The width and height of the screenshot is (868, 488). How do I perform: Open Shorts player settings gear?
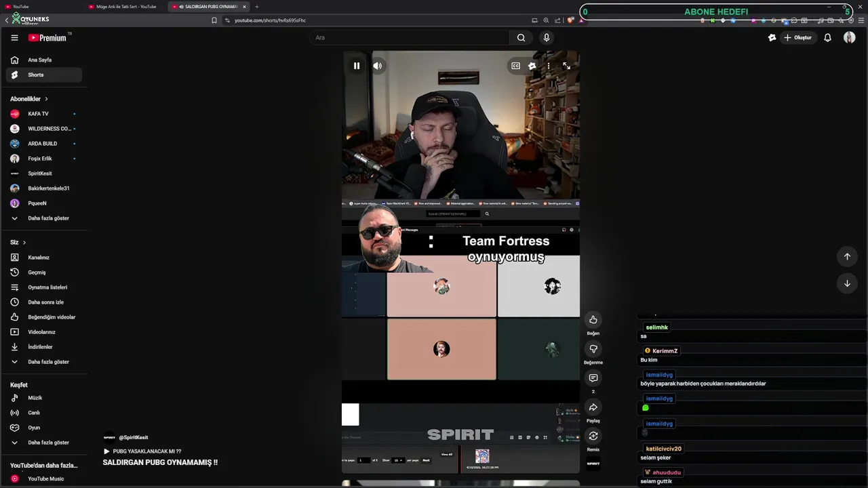(532, 66)
